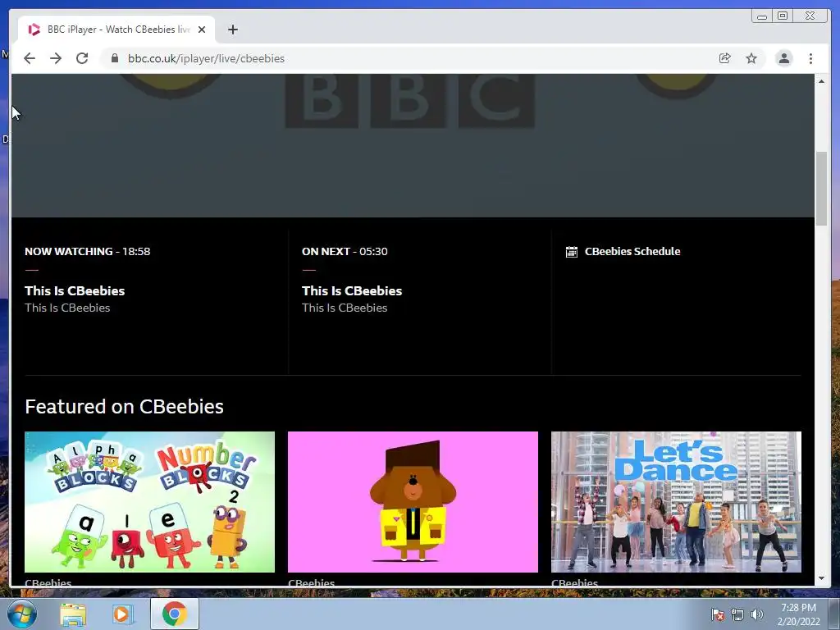
Task: View site security lock info
Action: pyautogui.click(x=114, y=58)
